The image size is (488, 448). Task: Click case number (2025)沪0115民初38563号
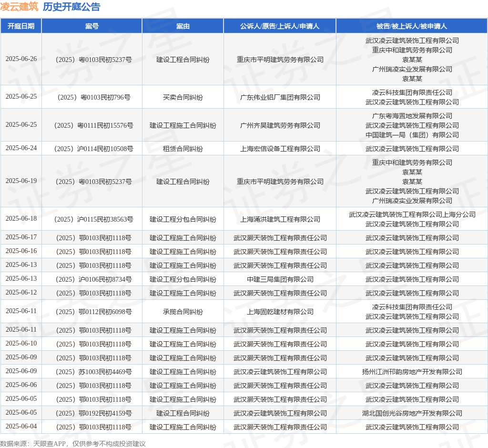coord(94,220)
